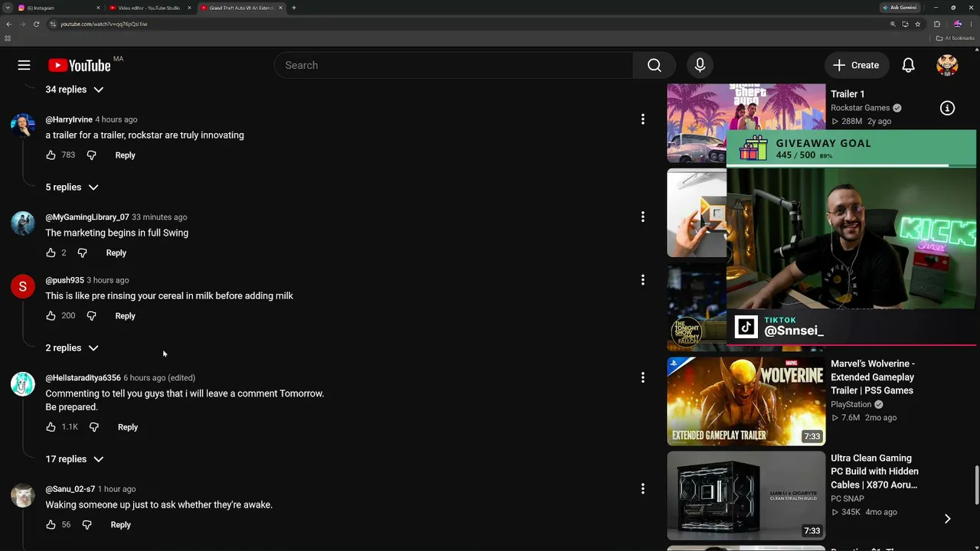Open the account avatar menu
Screen dimensions: 980x551
click(947, 65)
